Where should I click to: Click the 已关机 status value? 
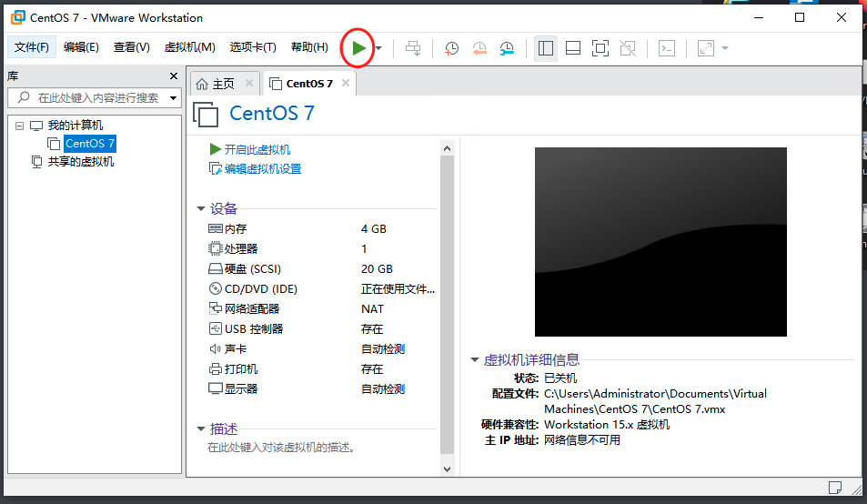560,378
